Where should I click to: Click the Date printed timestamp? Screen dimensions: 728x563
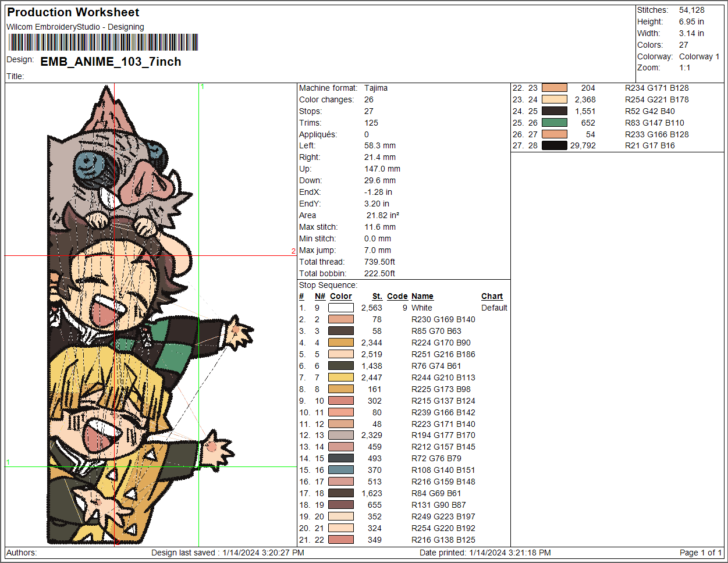tap(485, 553)
